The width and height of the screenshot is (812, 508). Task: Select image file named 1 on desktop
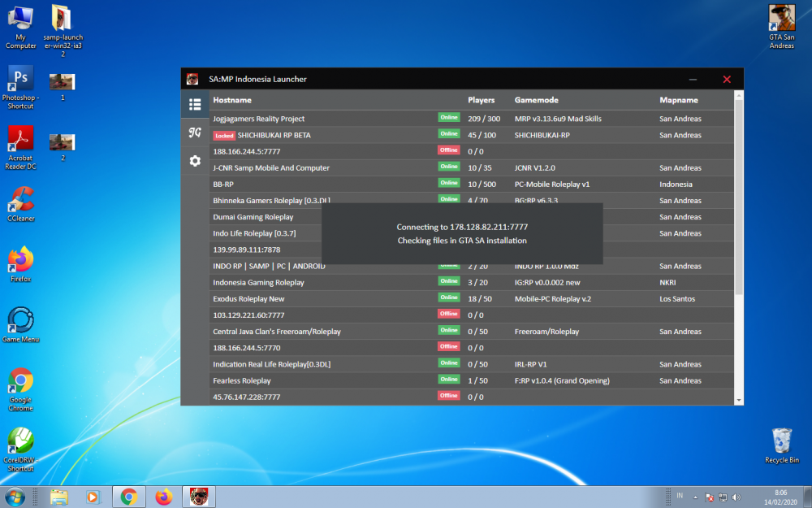click(63, 87)
